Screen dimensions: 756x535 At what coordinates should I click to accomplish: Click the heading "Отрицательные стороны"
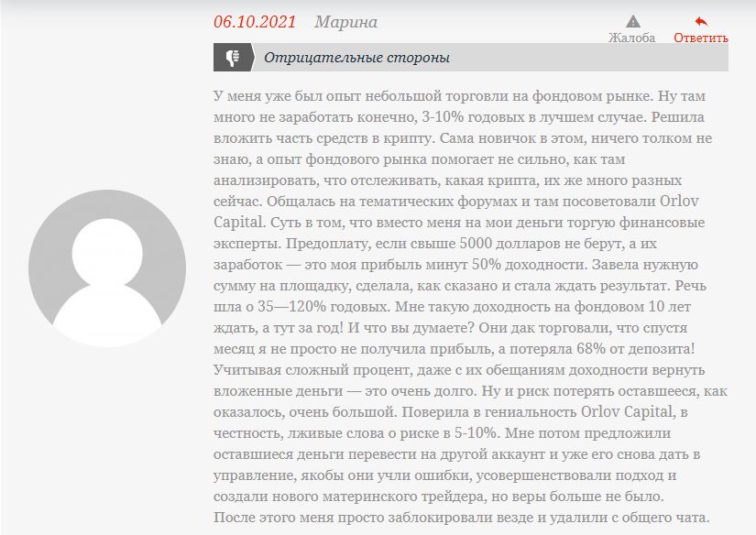[356, 58]
